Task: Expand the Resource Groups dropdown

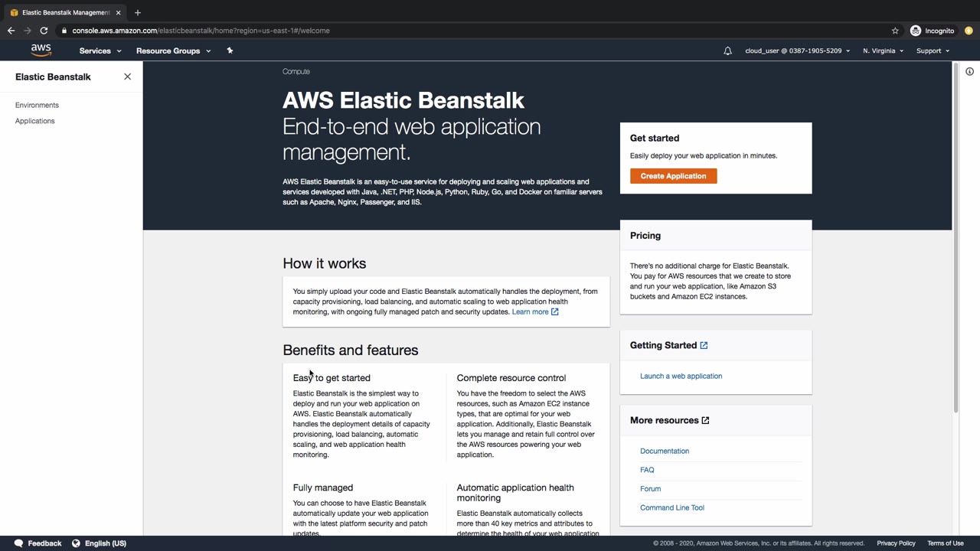Action: (173, 51)
